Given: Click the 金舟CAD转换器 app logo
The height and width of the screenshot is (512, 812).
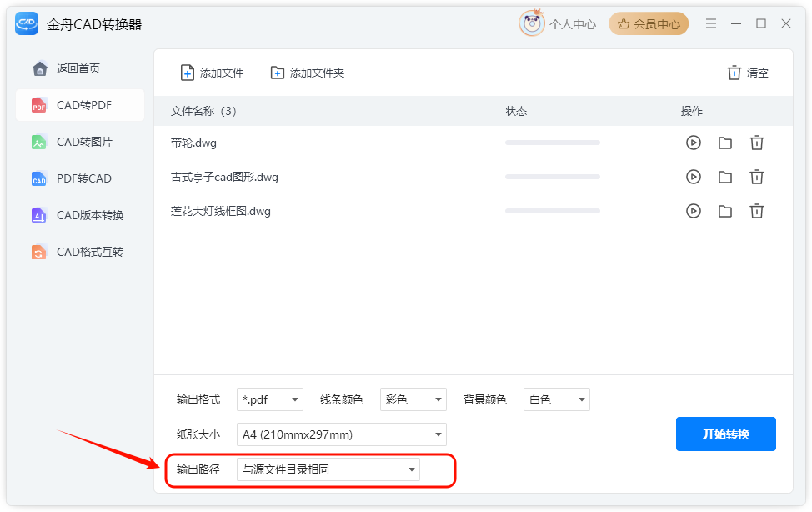Looking at the screenshot, I should (27, 24).
